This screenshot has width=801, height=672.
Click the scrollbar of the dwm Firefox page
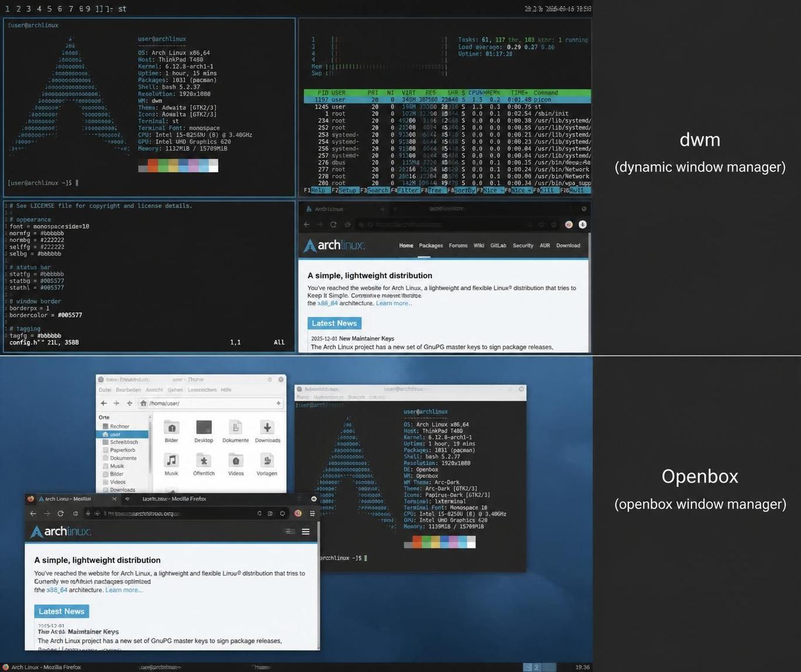pos(589,292)
